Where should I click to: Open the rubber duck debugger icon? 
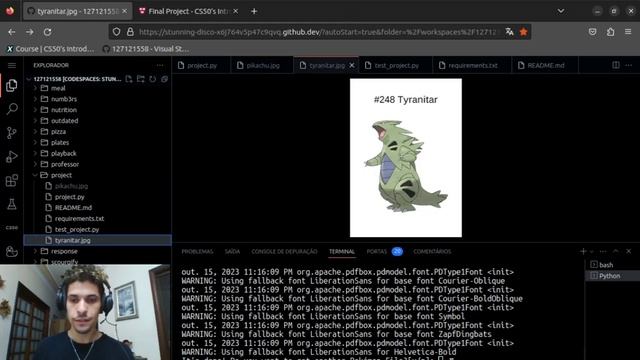12,251
